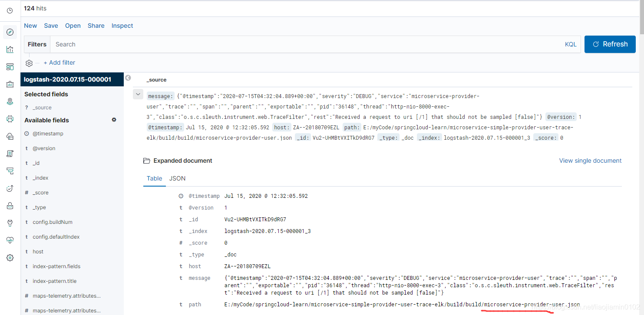Focus the Search query input

coord(306,44)
